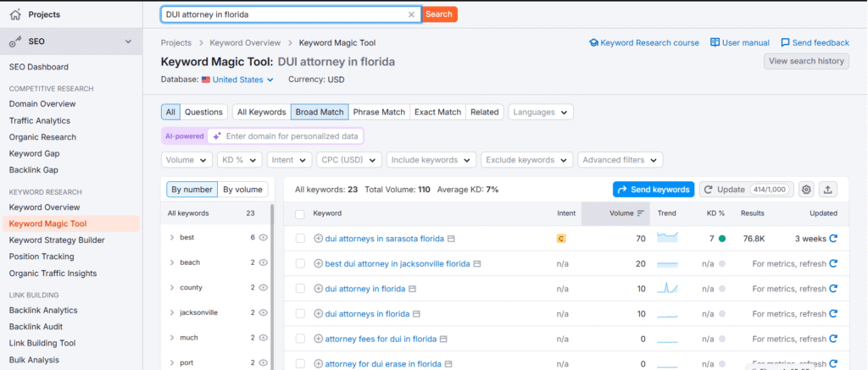This screenshot has width=868, height=370.
Task: Refresh metrics for dui attorneys in sarasota florida
Action: 833,239
